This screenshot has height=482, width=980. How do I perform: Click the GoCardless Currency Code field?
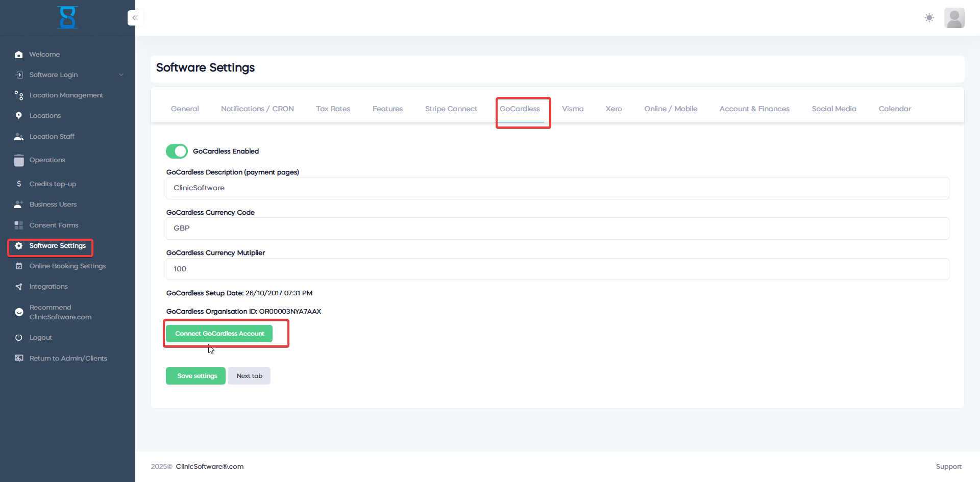click(x=557, y=229)
